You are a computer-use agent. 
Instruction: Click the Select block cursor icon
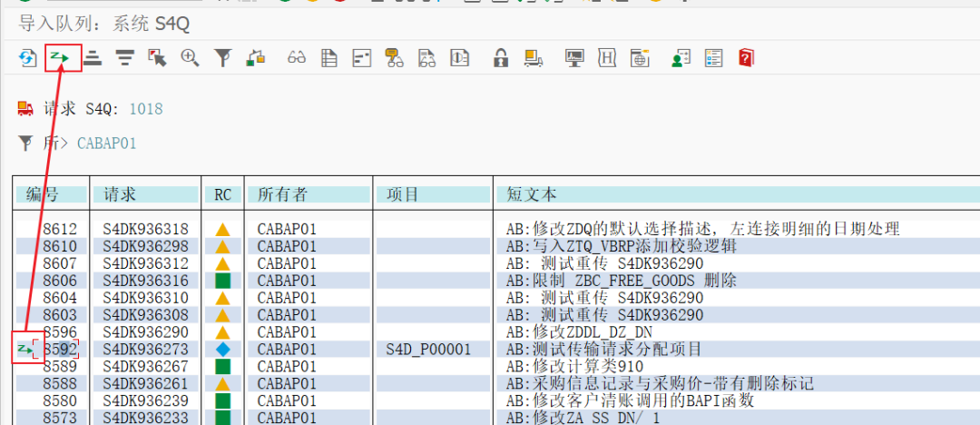point(158,58)
